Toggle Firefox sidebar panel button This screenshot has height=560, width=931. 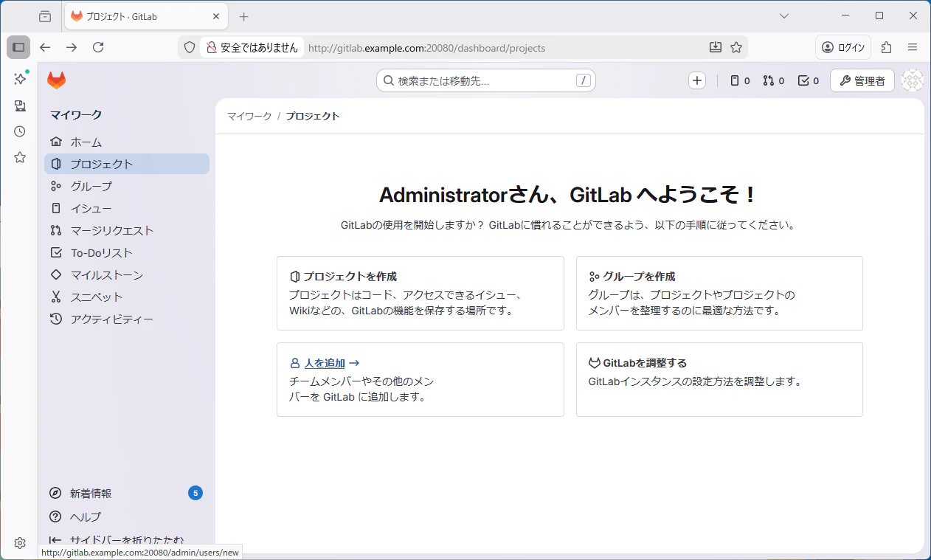(x=18, y=47)
